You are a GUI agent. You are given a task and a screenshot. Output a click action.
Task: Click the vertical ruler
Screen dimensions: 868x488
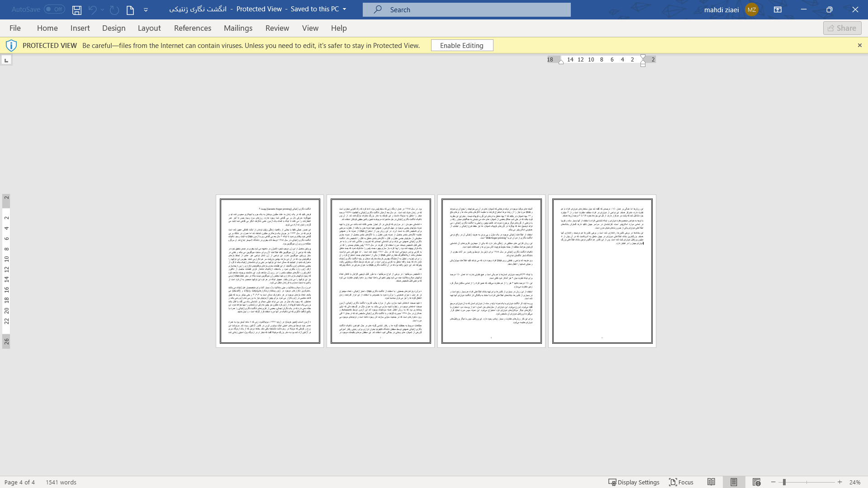(x=6, y=271)
